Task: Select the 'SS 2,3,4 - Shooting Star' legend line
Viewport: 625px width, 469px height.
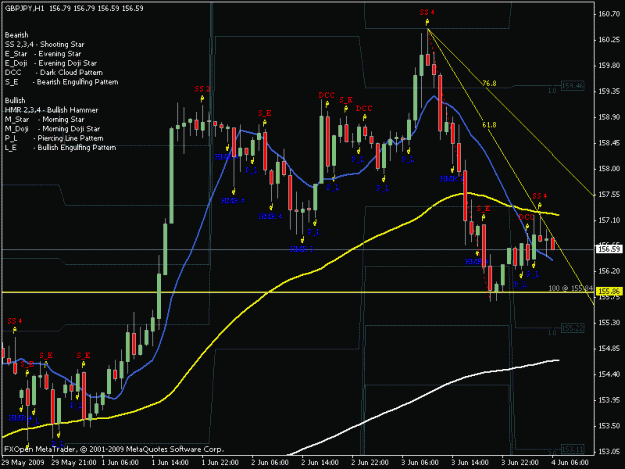Action: 45,44
